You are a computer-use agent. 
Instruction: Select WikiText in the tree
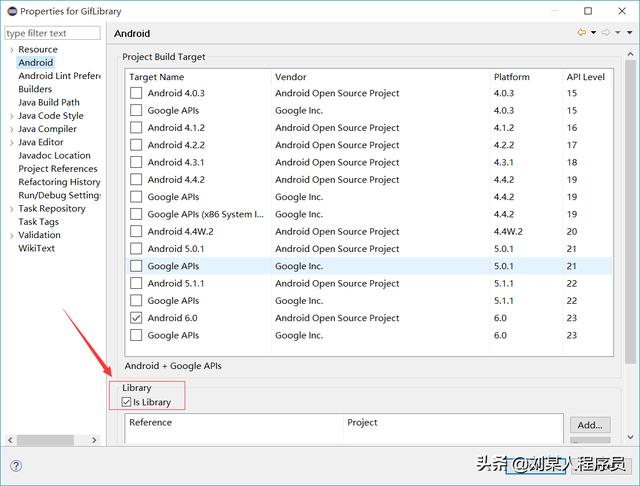(x=36, y=248)
